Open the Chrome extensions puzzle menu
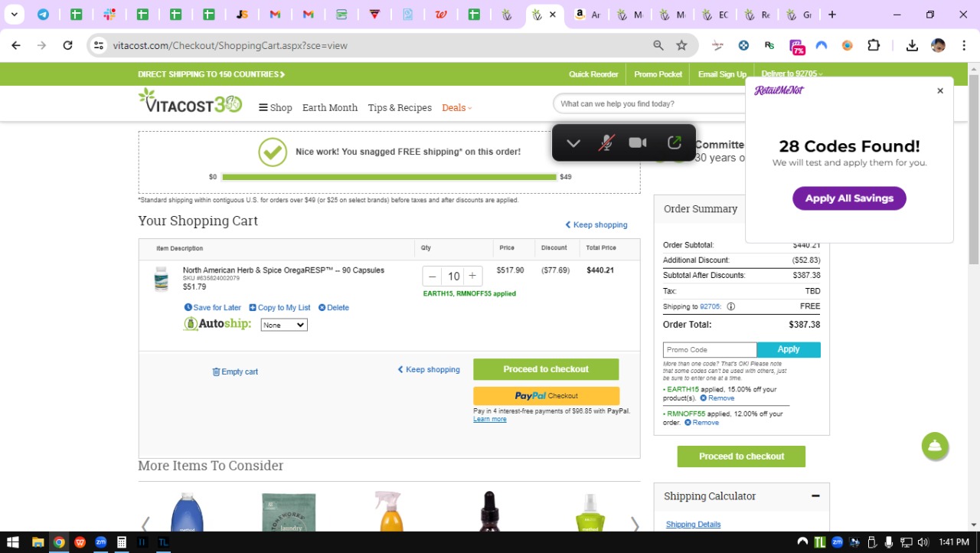Viewport: 980px width, 553px height. (874, 45)
